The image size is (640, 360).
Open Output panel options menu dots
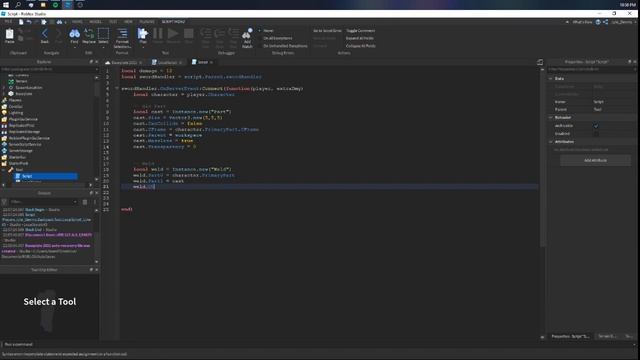[x=95, y=202]
